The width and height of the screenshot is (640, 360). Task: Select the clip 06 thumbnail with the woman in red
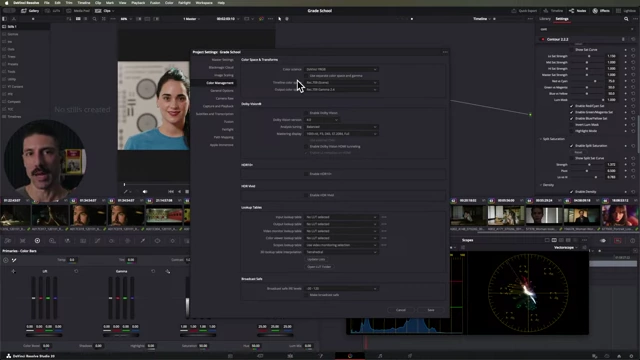620,215
